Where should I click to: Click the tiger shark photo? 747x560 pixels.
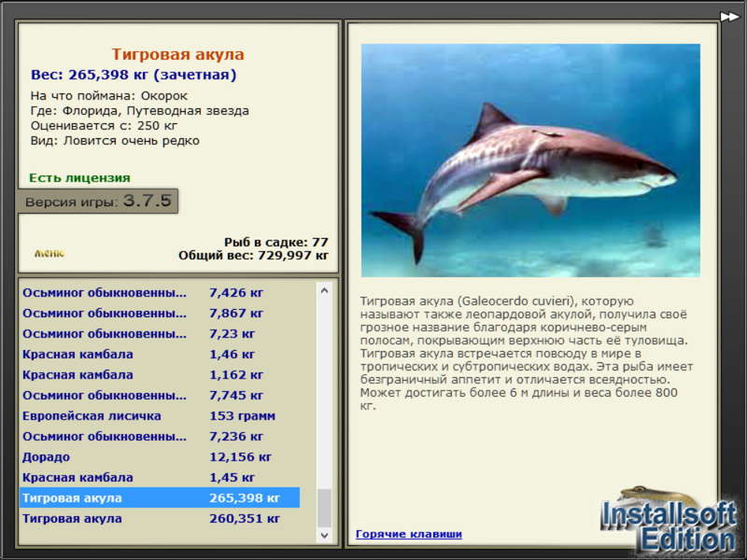pyautogui.click(x=530, y=161)
